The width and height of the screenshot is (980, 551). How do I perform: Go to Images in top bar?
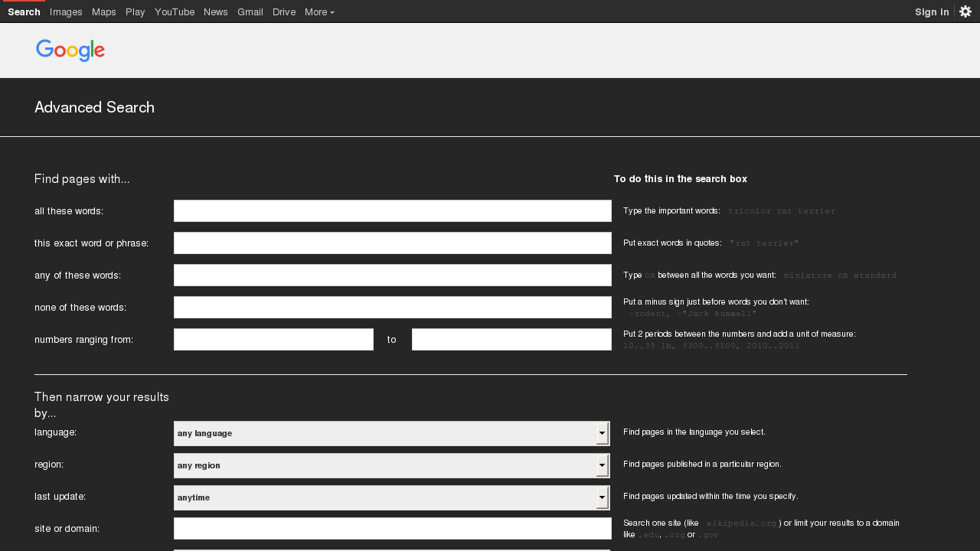coord(66,11)
